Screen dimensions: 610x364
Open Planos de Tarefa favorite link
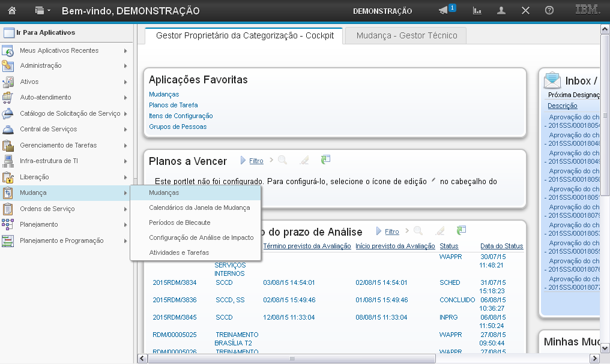tap(173, 105)
